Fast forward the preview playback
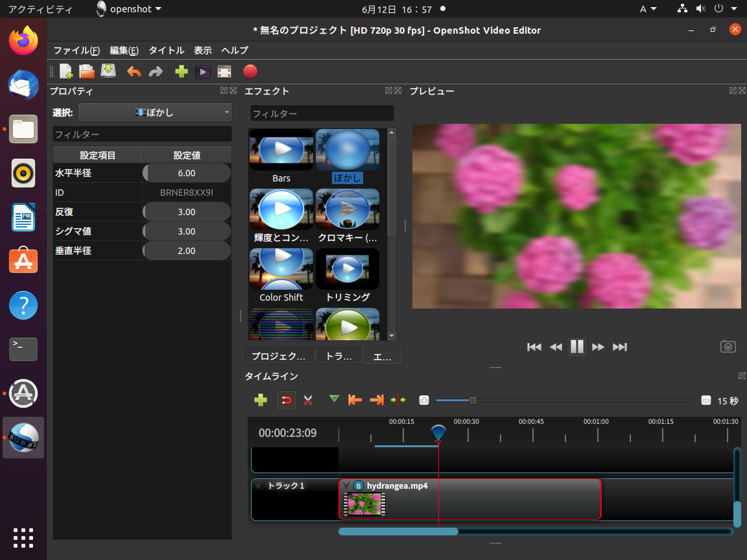This screenshot has height=560, width=747. click(599, 347)
